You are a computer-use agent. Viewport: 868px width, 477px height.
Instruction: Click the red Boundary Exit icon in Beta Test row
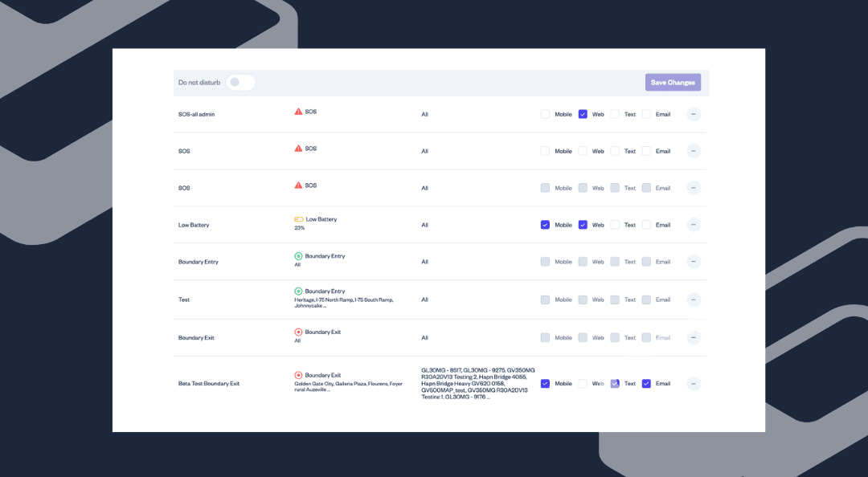point(298,375)
